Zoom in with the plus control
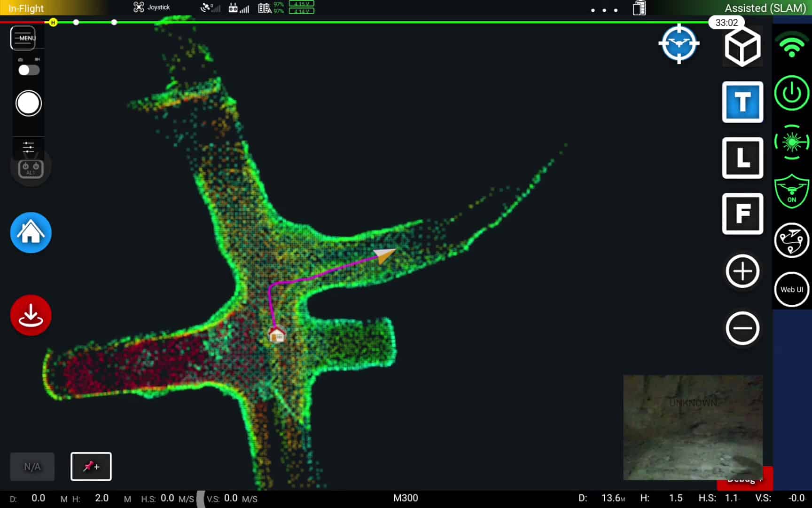Viewport: 812px width, 508px height. coord(742,271)
